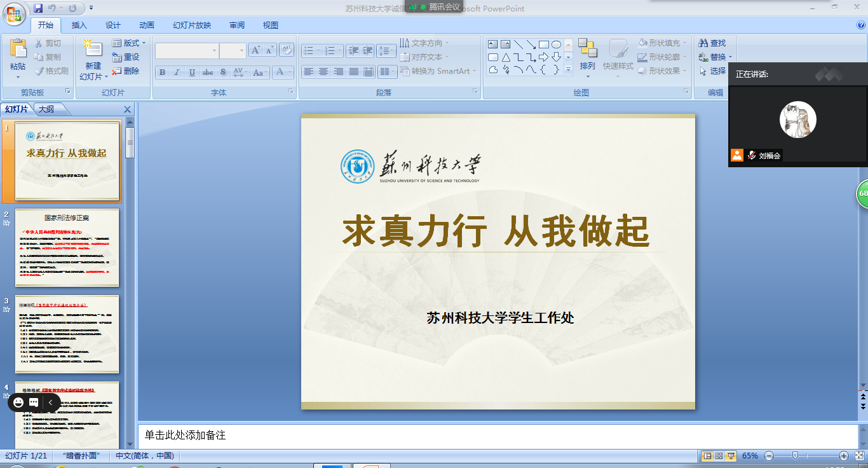Toggle text Shadow (S) formatting

point(222,72)
